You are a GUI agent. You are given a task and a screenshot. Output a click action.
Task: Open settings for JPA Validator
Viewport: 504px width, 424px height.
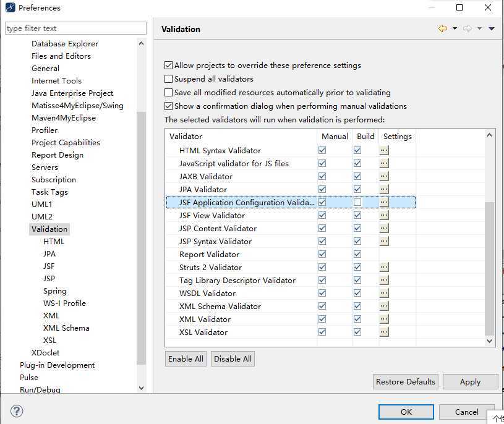pos(384,189)
